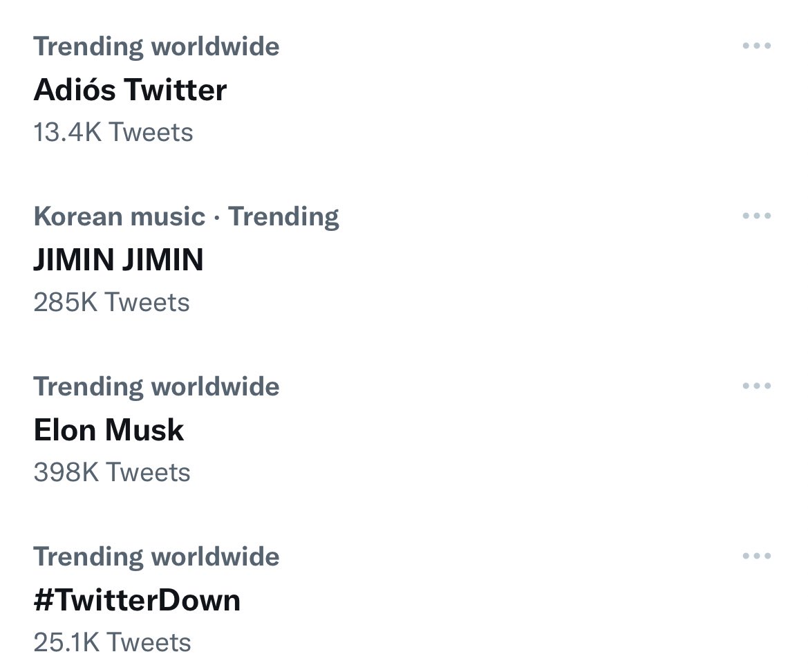
Task: Open the #TwitterDown hashtag
Action: pos(137,600)
